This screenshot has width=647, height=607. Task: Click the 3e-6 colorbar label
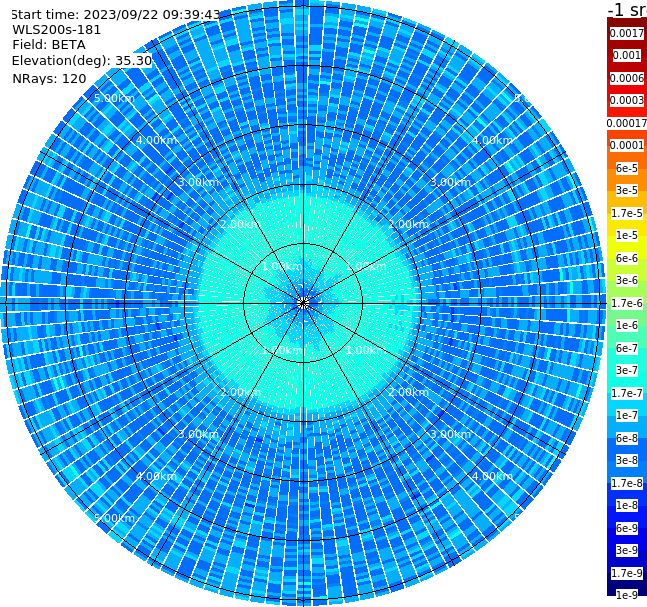click(x=627, y=280)
